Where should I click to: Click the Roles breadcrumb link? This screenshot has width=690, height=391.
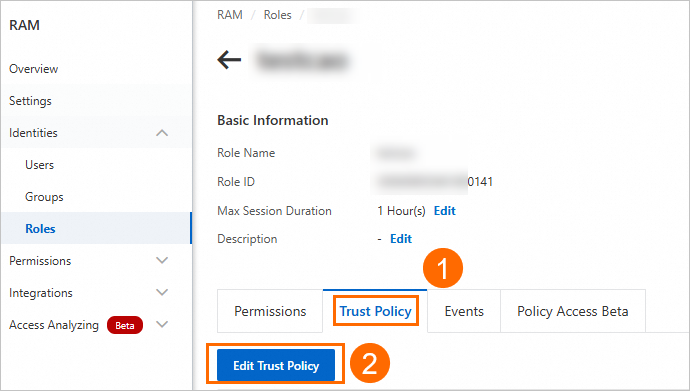(x=277, y=15)
